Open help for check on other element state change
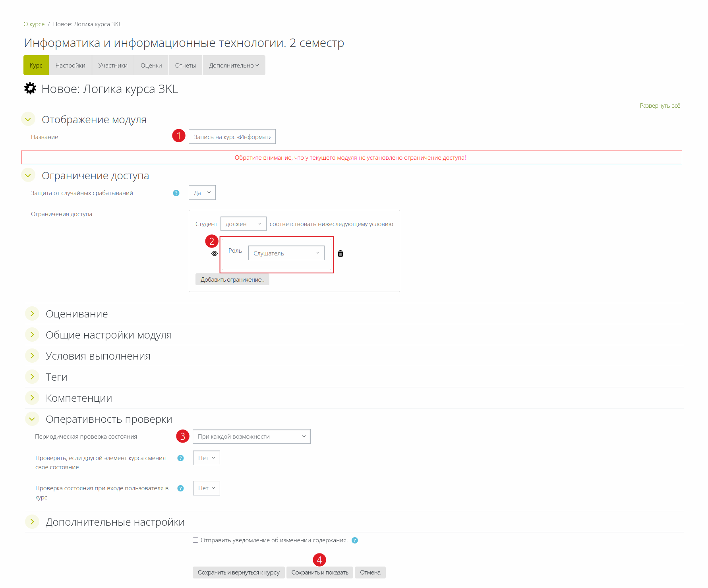Image resolution: width=708 pixels, height=588 pixels. click(x=180, y=458)
